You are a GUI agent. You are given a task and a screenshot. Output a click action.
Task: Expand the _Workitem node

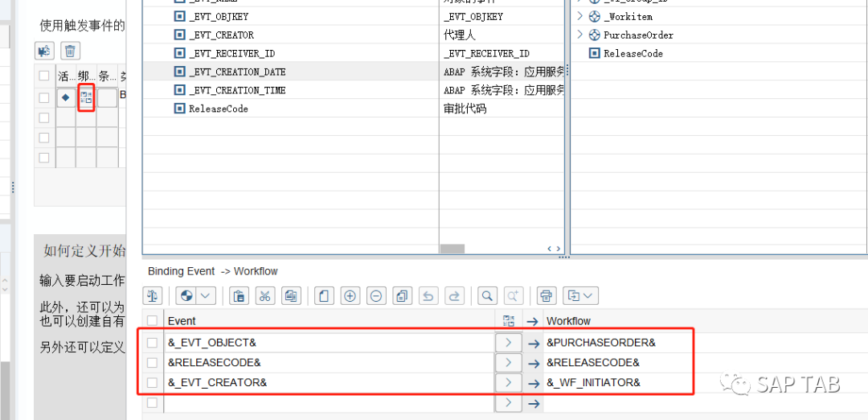(579, 16)
